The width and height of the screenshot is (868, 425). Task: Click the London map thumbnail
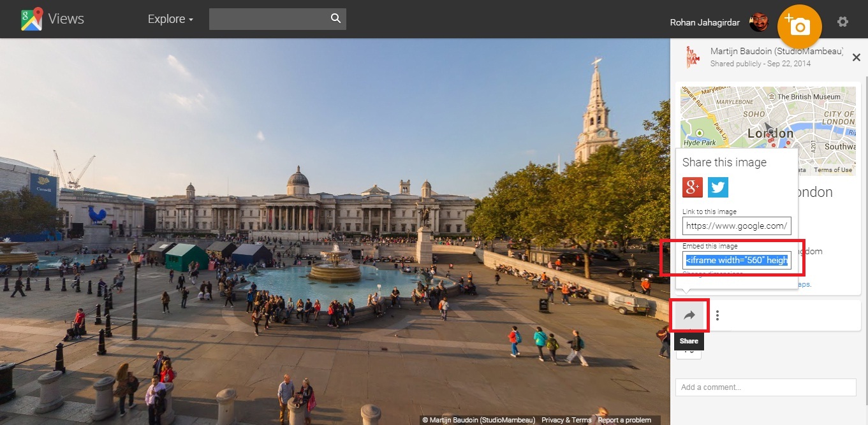767,131
